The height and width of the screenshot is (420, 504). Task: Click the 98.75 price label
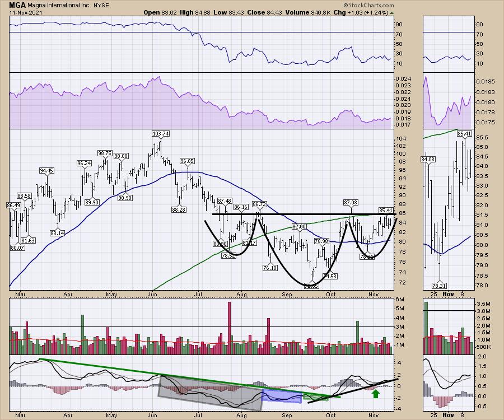pos(105,153)
